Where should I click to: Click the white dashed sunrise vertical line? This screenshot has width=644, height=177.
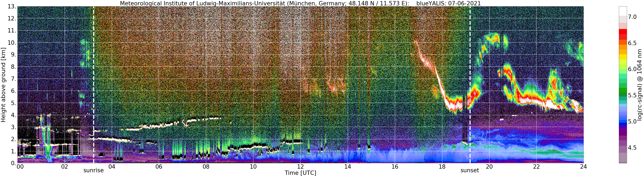pyautogui.click(x=94, y=85)
